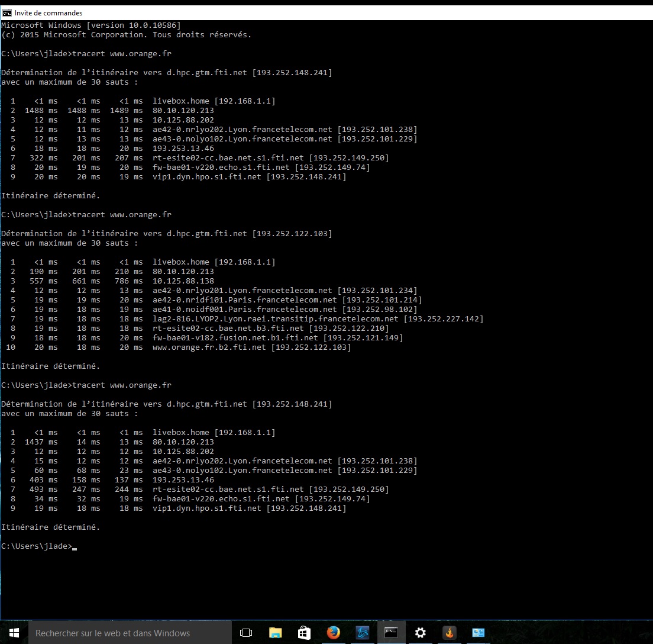Click the '(c) 2015 Microsoft Corporation' line
Image resolution: width=653 pixels, height=644 pixels.
126,34
